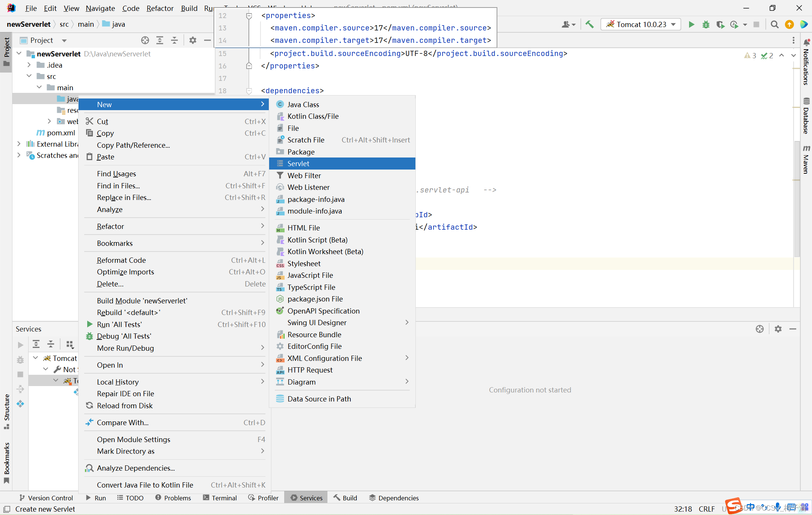Open the Dependencies tool tab

coord(394,498)
